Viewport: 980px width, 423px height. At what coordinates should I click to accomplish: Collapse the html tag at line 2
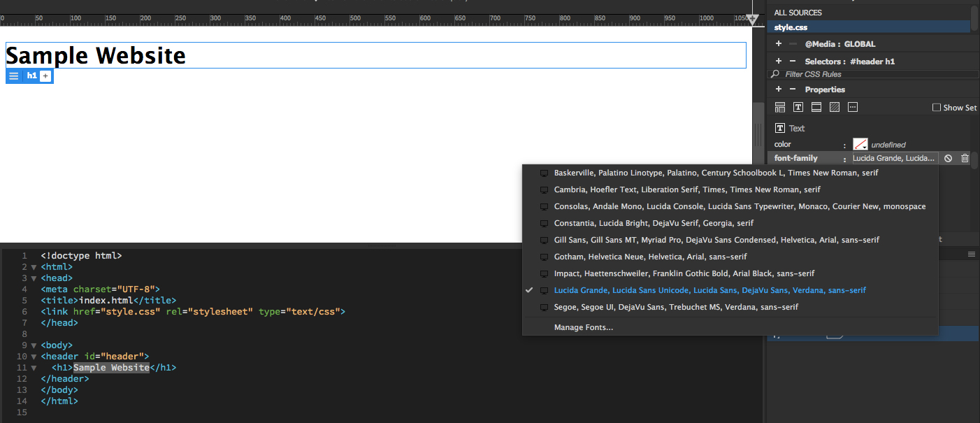pyautogui.click(x=34, y=267)
